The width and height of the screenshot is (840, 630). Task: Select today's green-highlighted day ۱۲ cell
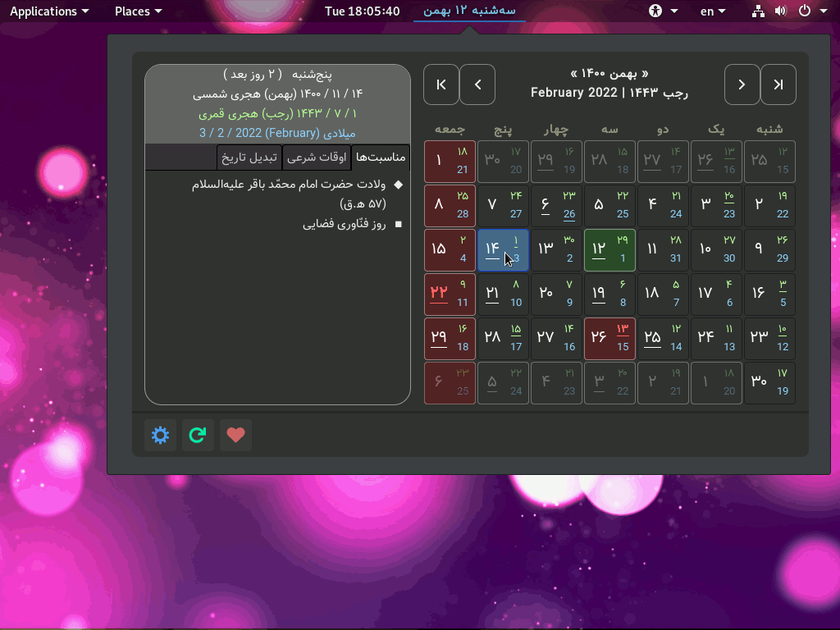point(610,250)
